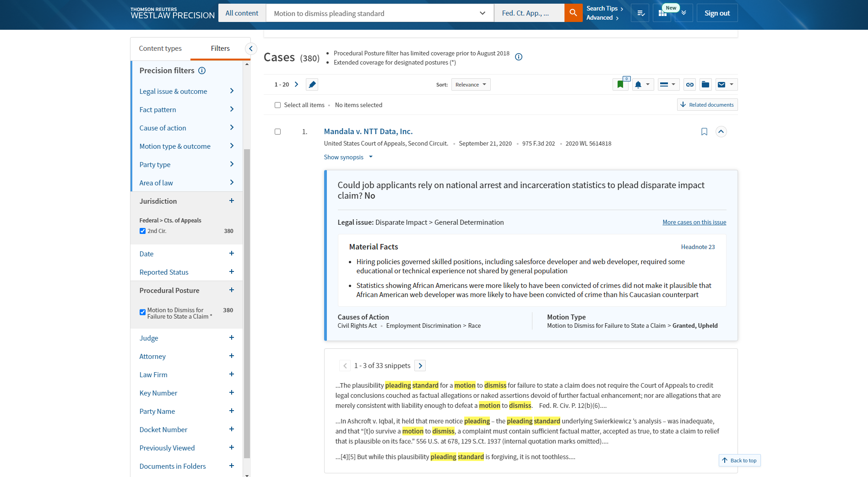Click the Precision filters info icon

click(202, 70)
